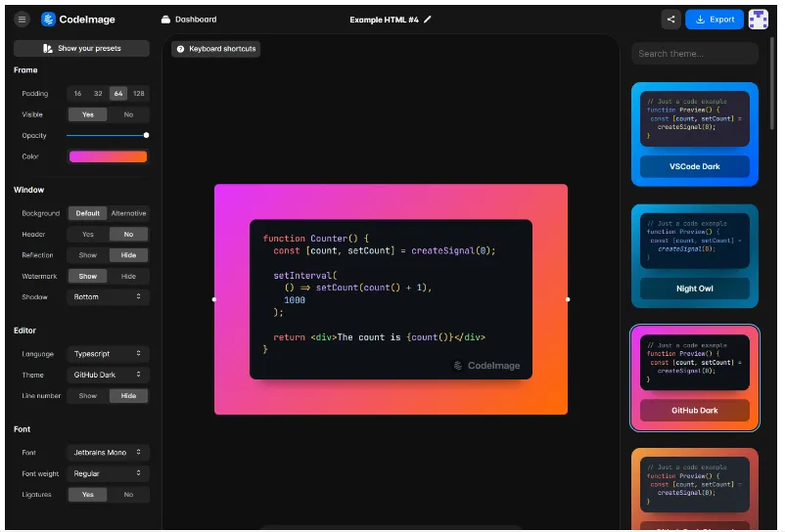Open the user avatar icon
Viewport: 785px width, 532px height.
758,19
